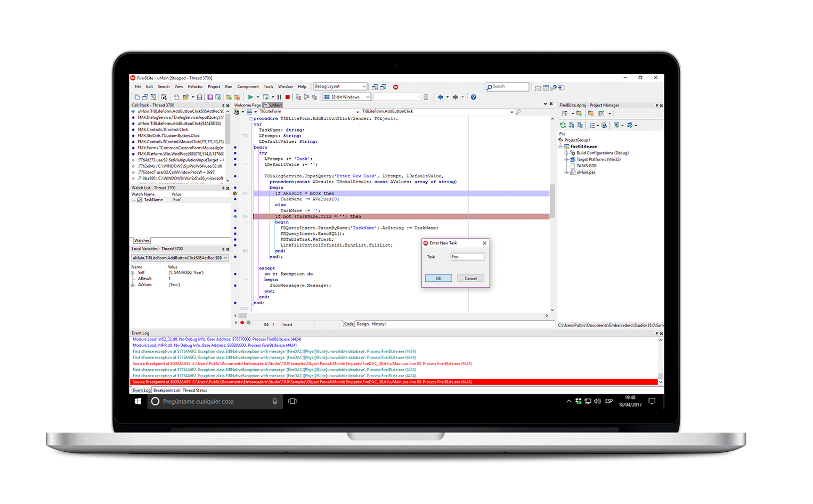
Task: Pause the running program
Action: pos(279,97)
